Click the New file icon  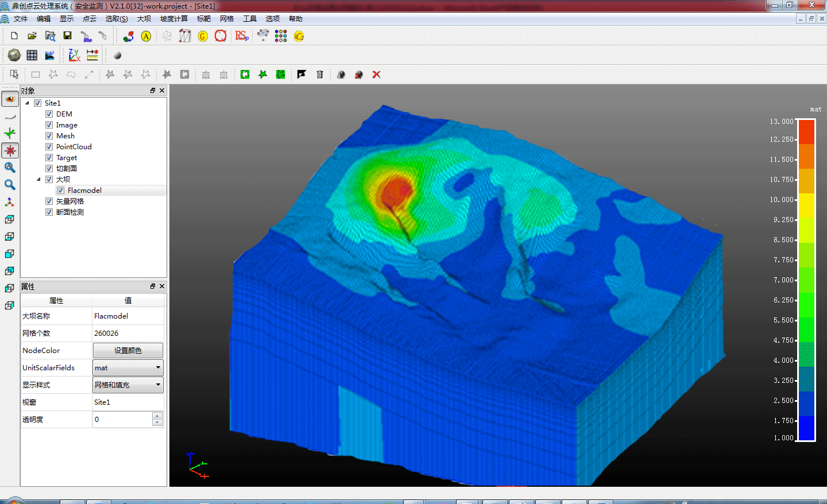tap(14, 36)
